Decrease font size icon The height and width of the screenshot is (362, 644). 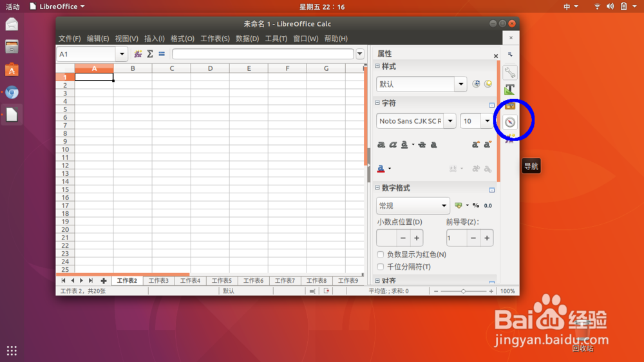(x=488, y=145)
